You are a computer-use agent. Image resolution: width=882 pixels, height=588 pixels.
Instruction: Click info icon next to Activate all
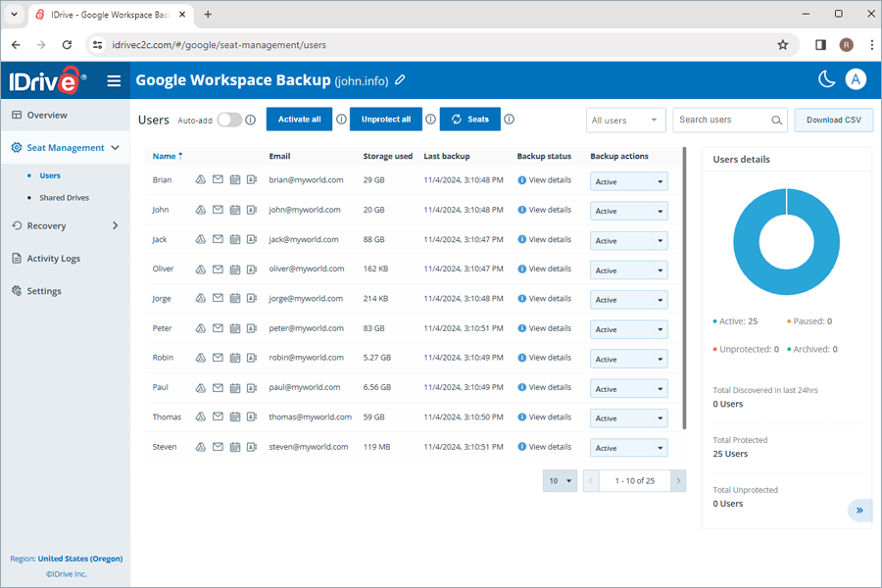[x=341, y=120]
